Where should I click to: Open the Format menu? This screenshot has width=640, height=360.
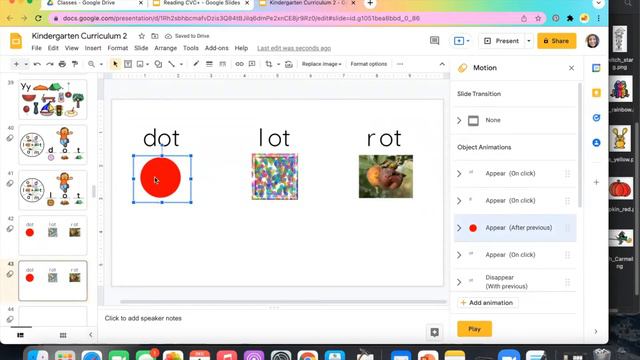pos(118,48)
